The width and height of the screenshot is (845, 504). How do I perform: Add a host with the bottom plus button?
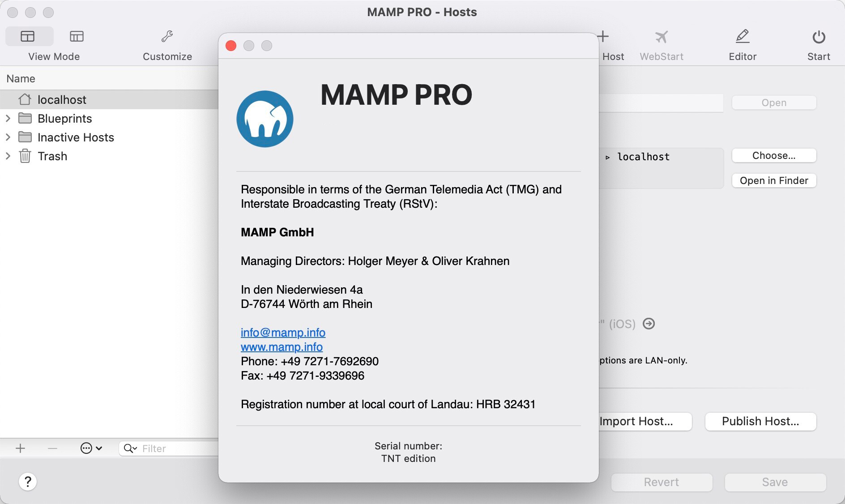click(20, 448)
